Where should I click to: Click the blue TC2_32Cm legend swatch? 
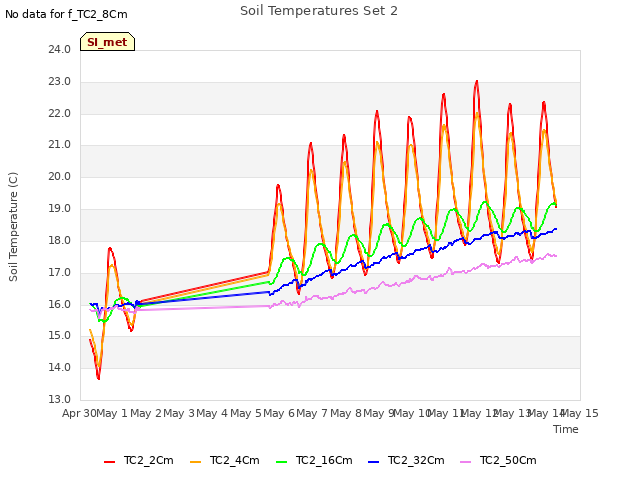[373, 462]
